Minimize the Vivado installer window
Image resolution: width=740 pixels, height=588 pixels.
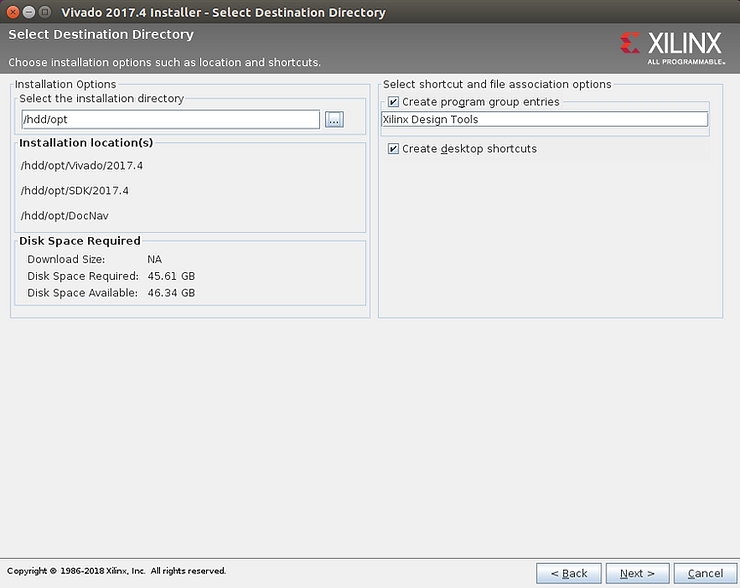(x=29, y=12)
